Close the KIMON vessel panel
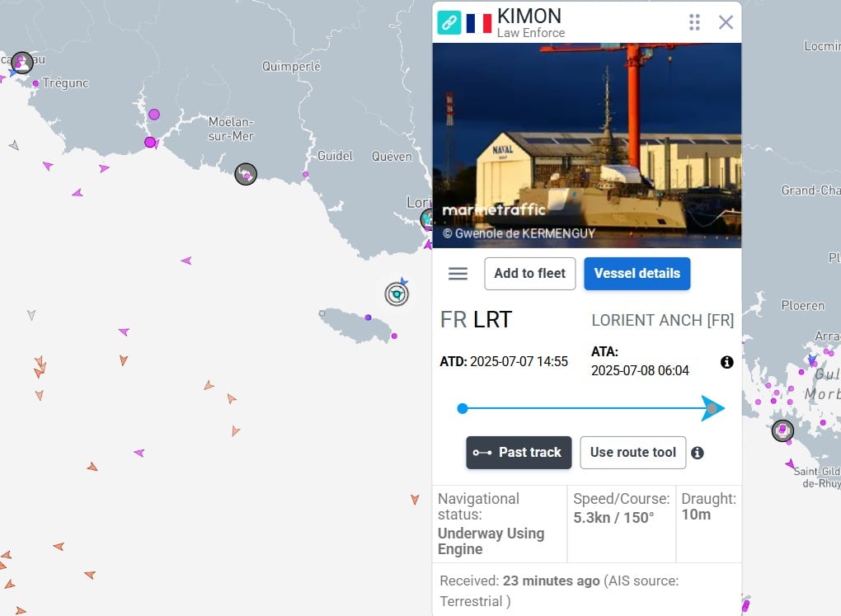Viewport: 841px width, 616px height. [726, 22]
